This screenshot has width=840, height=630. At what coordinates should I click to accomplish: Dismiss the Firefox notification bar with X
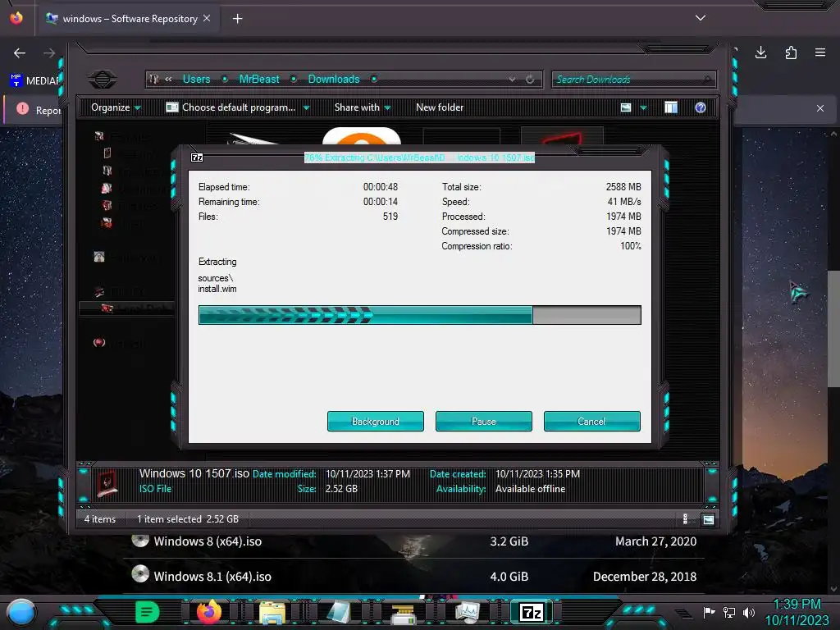click(x=820, y=108)
